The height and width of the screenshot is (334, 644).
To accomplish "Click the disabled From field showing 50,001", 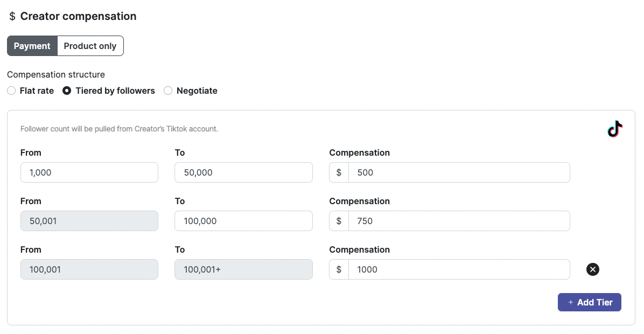I will [x=89, y=221].
